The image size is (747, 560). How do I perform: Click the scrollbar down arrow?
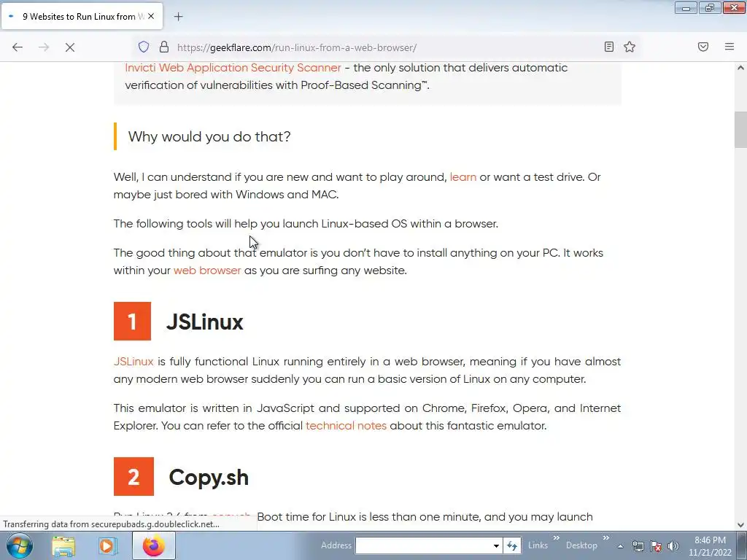tap(740, 525)
